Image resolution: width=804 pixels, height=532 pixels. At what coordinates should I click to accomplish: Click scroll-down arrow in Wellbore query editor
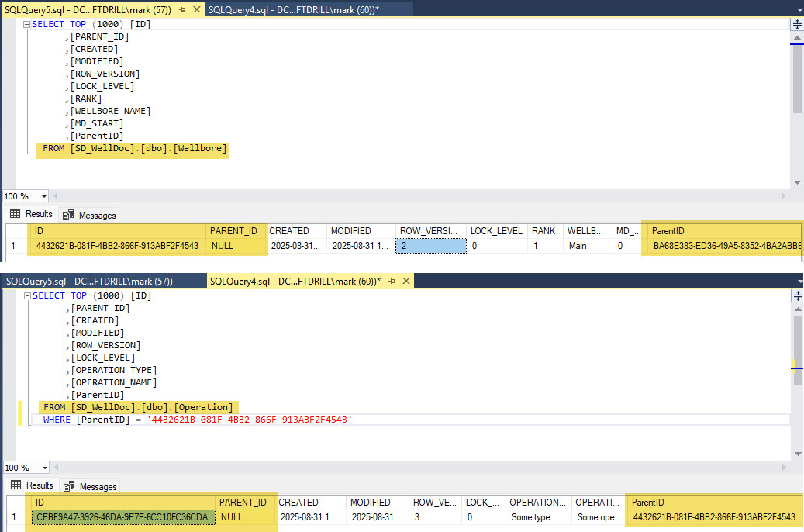point(797,182)
